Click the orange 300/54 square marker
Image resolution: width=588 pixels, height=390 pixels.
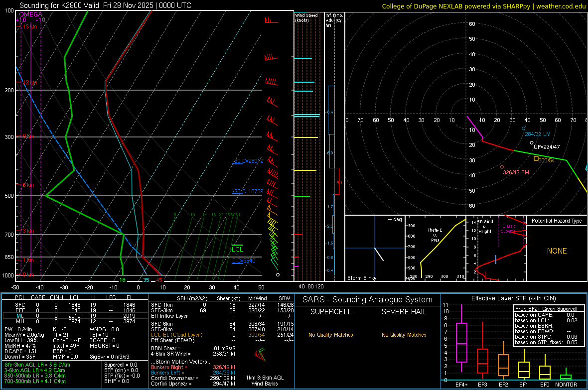[x=536, y=158]
